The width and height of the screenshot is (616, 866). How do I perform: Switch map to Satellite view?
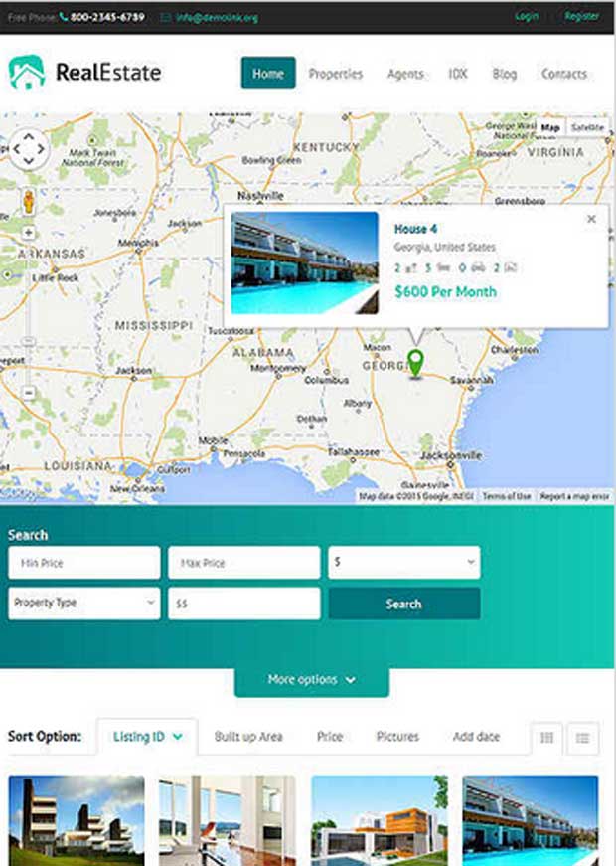point(587,127)
